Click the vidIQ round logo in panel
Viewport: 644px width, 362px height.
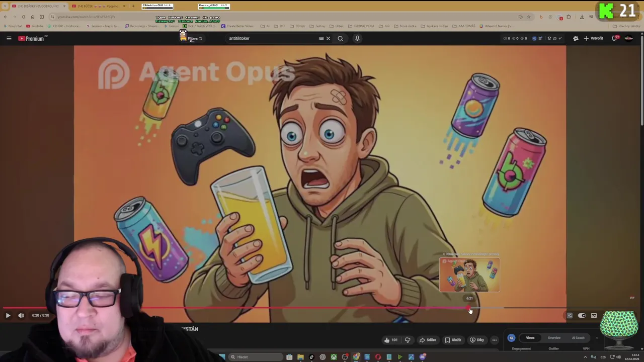[511, 338]
